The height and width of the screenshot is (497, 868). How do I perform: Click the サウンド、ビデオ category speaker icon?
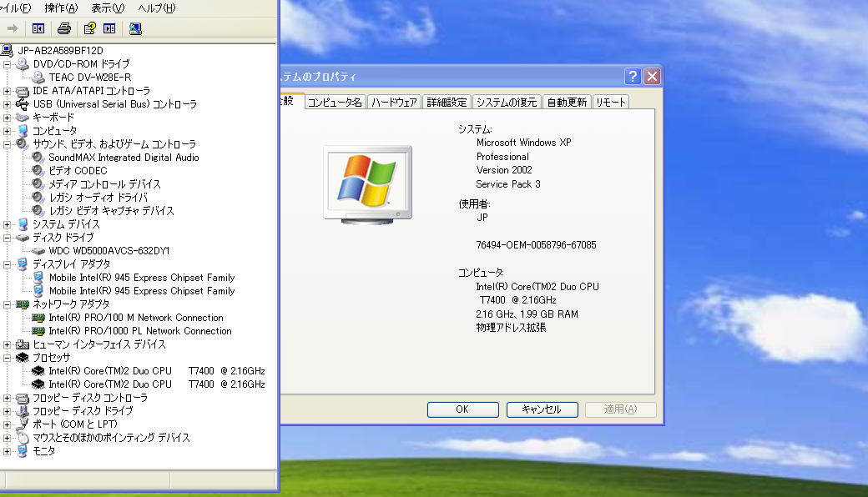23,143
